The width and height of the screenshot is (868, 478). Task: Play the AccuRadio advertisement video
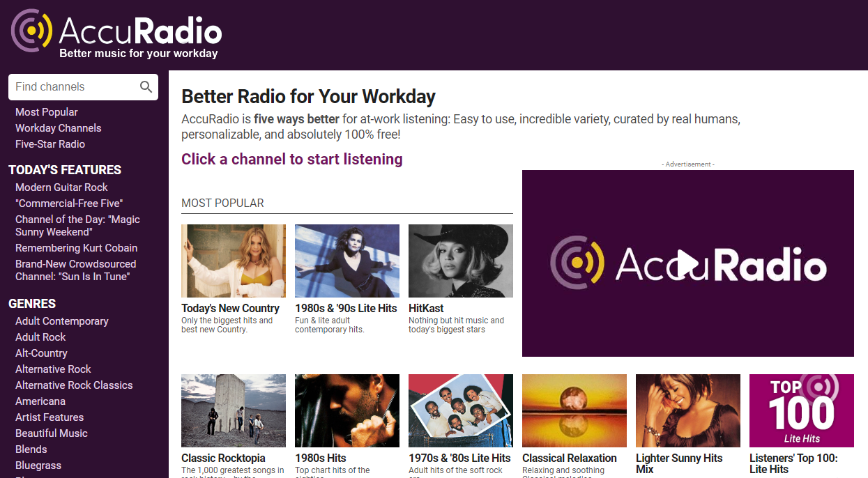pyautogui.click(x=687, y=263)
